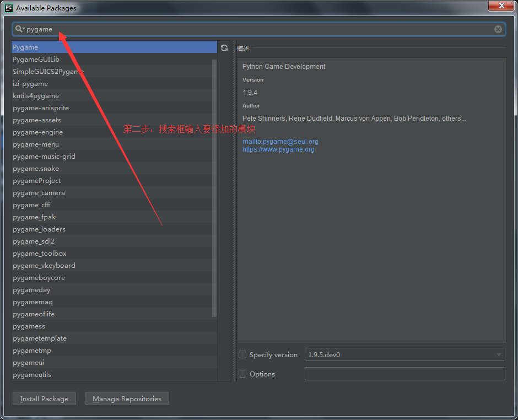518x420 pixels.
Task: Select pygame-music-grid package
Action: 114,157
